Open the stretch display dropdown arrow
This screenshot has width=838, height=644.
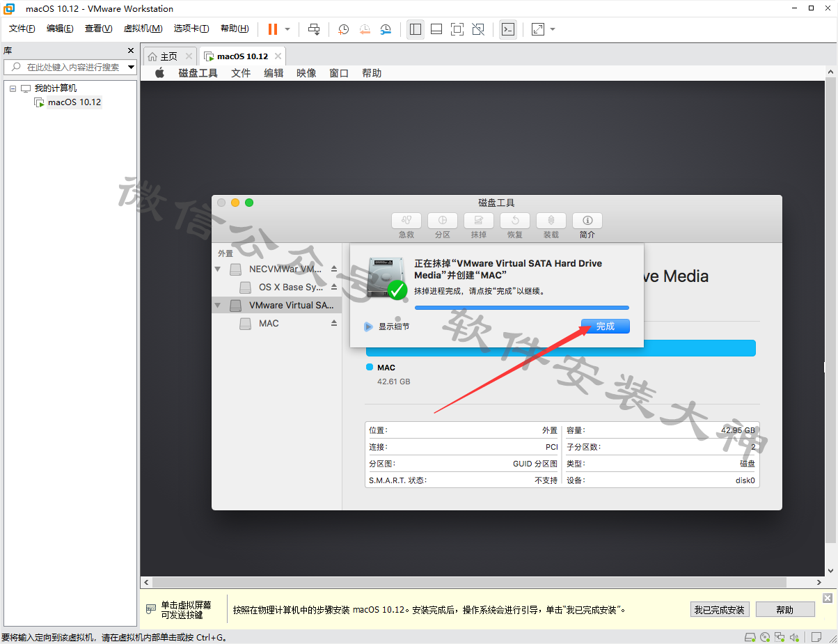point(553,29)
